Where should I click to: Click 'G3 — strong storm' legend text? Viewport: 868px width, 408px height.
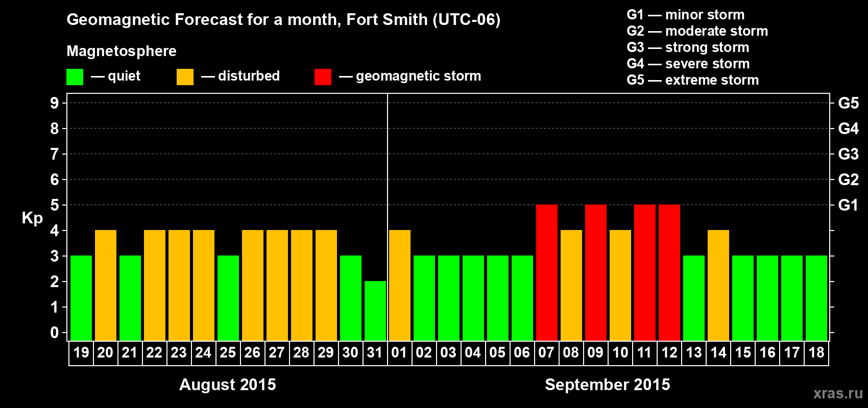pos(688,47)
